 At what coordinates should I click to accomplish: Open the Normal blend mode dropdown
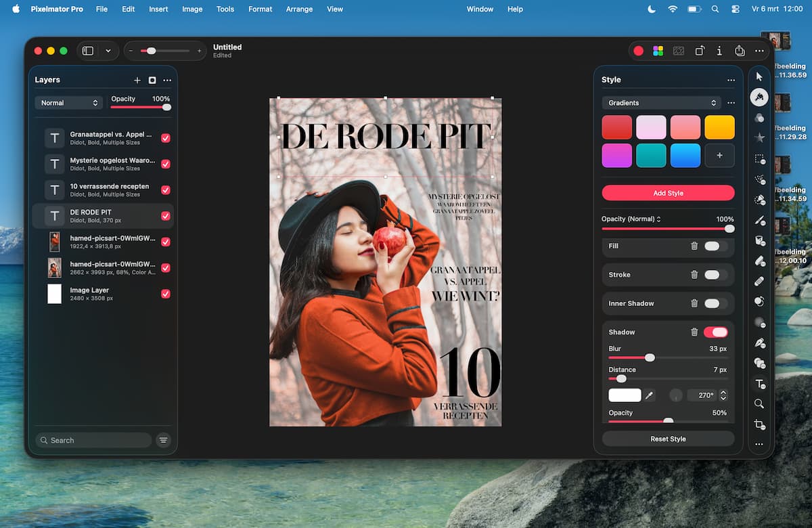(69, 103)
